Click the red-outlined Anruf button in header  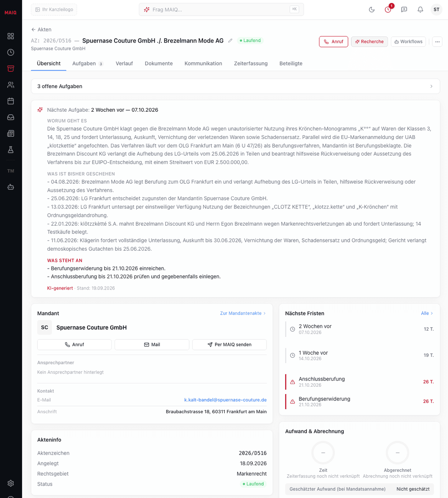coord(334,41)
